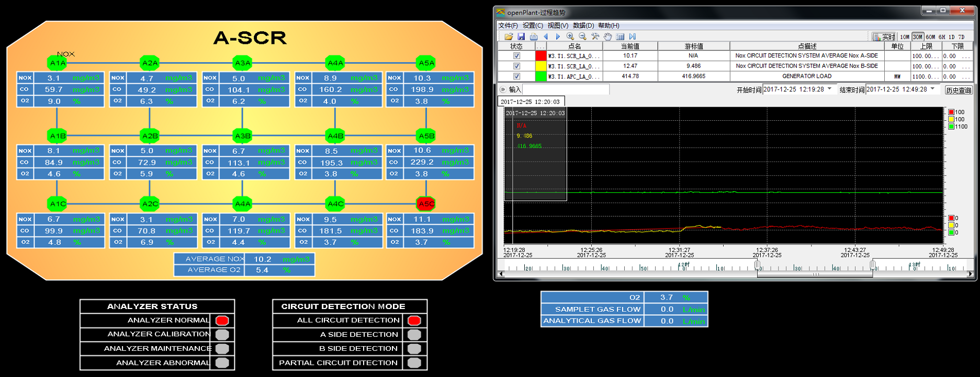Uncheck the B-SIDE Nox trend checkbox
Image resolution: width=980 pixels, height=377 pixels.
[x=516, y=66]
